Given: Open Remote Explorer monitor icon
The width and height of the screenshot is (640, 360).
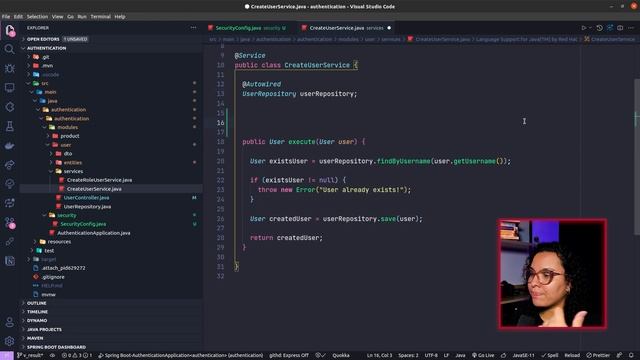Looking at the screenshot, I should (9, 88).
